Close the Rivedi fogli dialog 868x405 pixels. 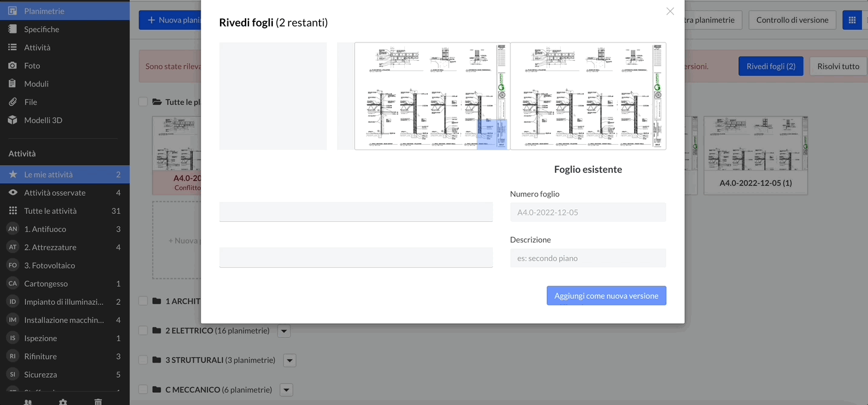[670, 12]
